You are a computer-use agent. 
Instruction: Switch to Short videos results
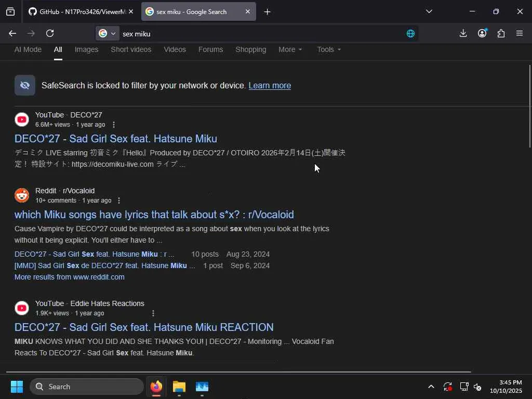click(x=131, y=49)
